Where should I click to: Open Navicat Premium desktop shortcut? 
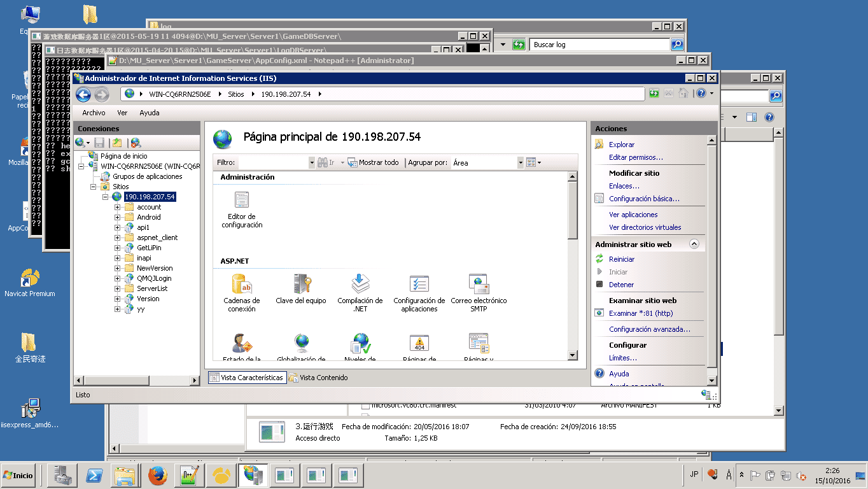pos(29,283)
